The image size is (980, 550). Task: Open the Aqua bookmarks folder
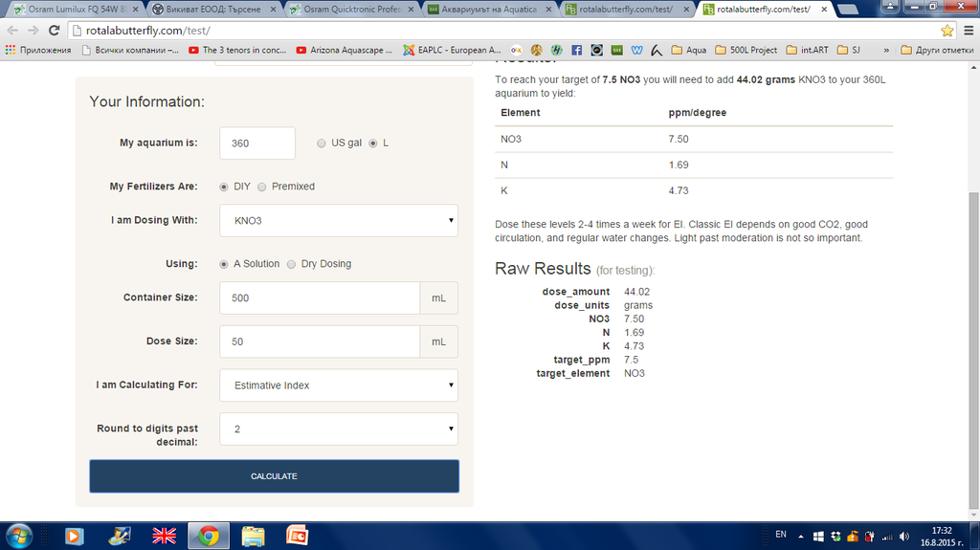pyautogui.click(x=689, y=50)
